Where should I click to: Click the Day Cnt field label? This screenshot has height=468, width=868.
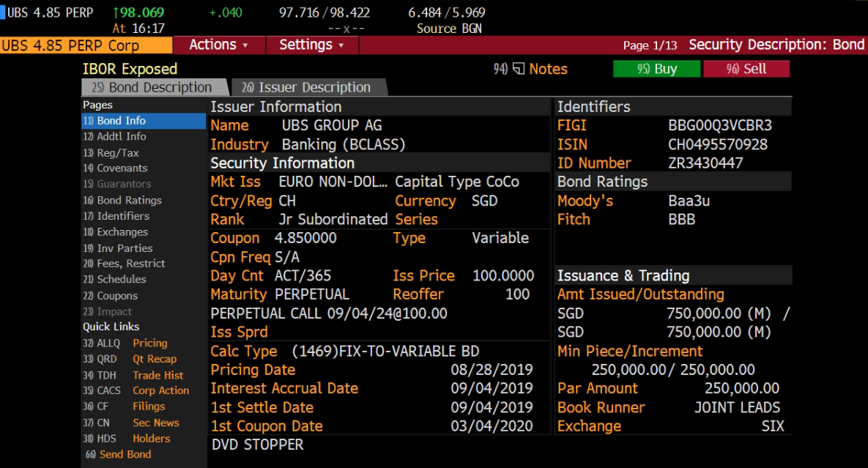tap(237, 276)
